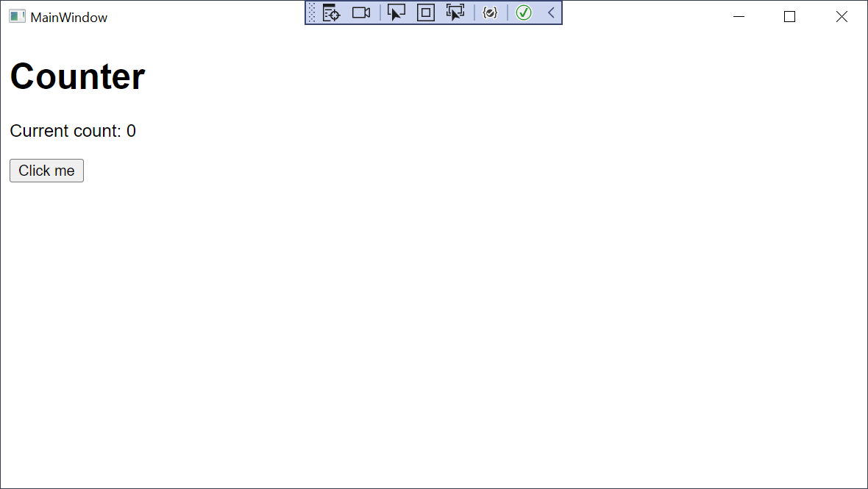The image size is (868, 489).
Task: Minimize the MainWindow window
Action: coord(739,16)
